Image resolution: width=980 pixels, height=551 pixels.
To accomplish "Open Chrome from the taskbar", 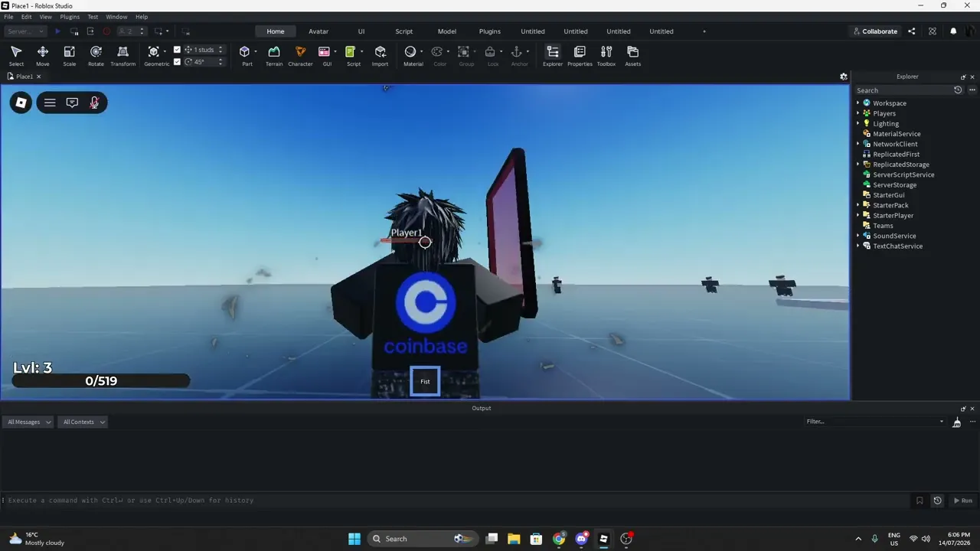I will coord(559,539).
